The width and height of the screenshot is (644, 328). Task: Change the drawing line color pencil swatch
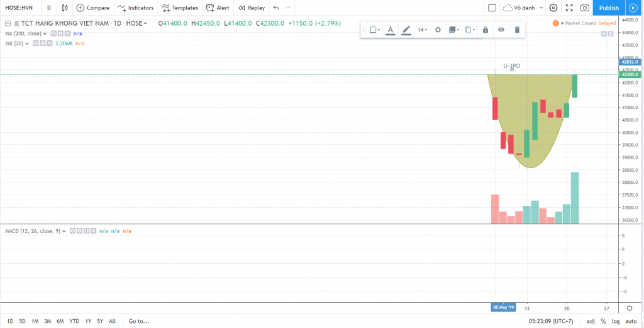click(x=406, y=30)
